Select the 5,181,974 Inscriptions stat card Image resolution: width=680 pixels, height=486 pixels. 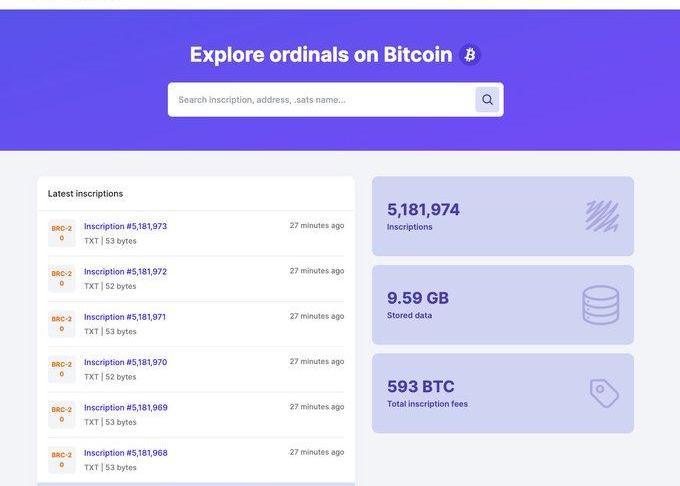coord(503,216)
